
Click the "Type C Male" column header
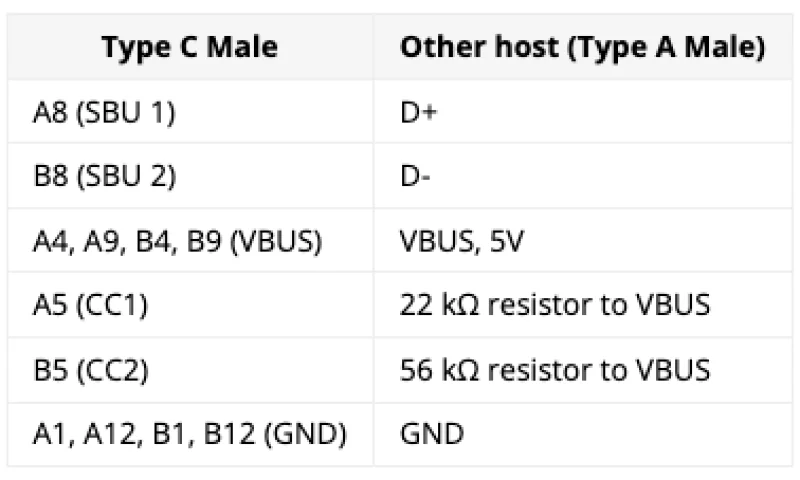tap(189, 48)
